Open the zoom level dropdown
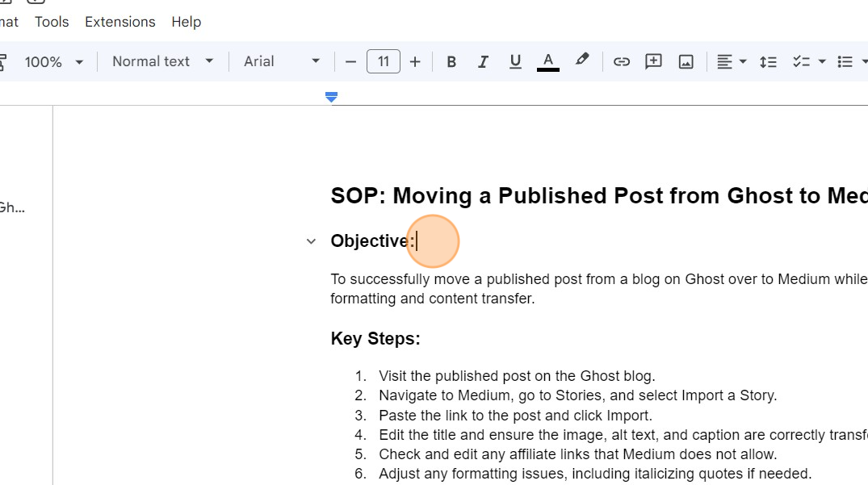The height and width of the screenshot is (485, 868). [x=54, y=61]
